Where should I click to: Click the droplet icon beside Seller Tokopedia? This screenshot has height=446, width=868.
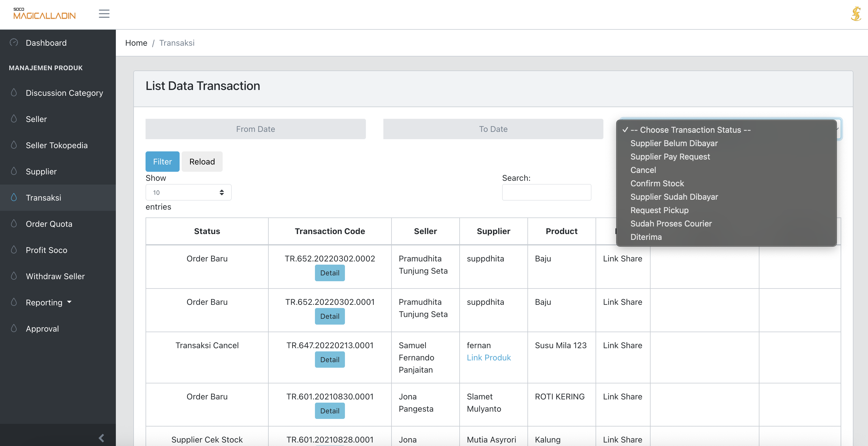point(14,145)
